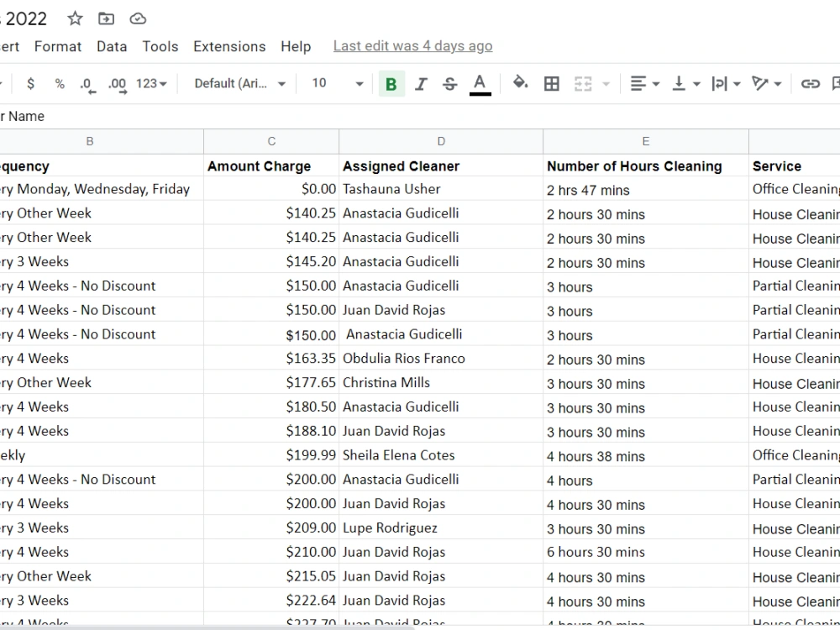Select cell with $0.00 amount
The width and height of the screenshot is (840, 630).
point(271,189)
